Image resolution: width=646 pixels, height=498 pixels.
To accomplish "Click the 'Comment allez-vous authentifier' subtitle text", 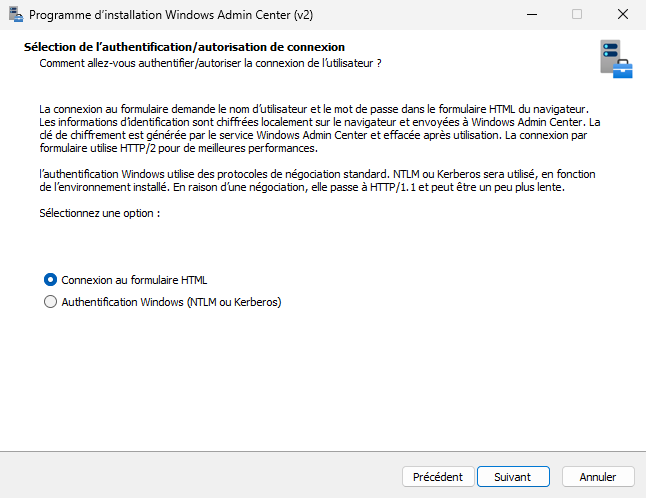I will tap(210, 63).
